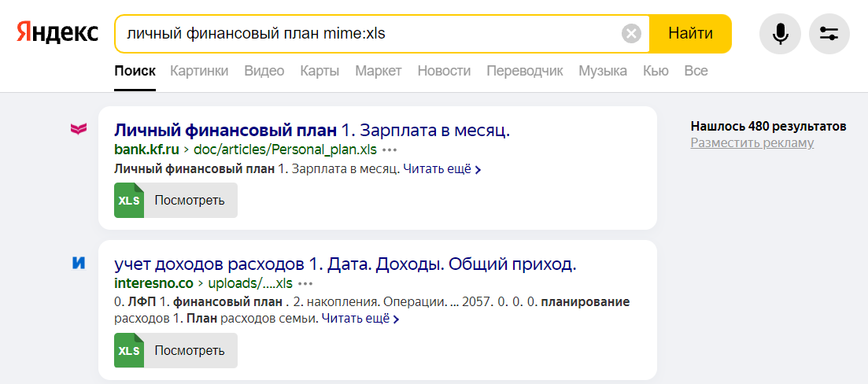Click the 'Нашлось 480 результатов' text
The height and width of the screenshot is (384, 868).
[768, 126]
